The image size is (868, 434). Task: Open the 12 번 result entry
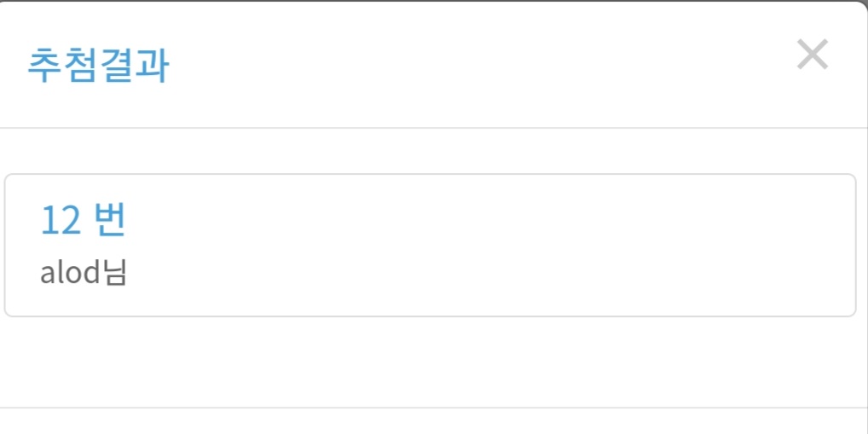(430, 246)
